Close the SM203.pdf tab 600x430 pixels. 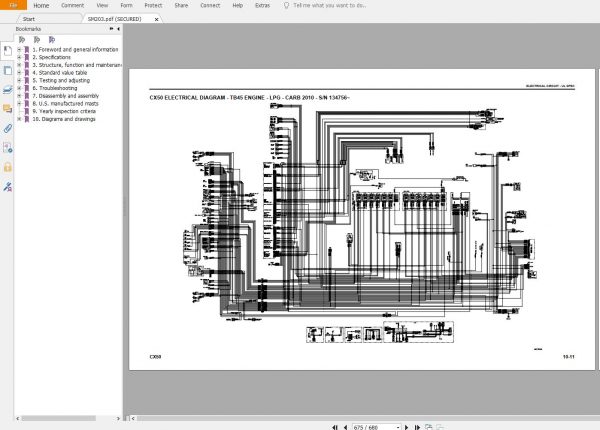[x=157, y=19]
